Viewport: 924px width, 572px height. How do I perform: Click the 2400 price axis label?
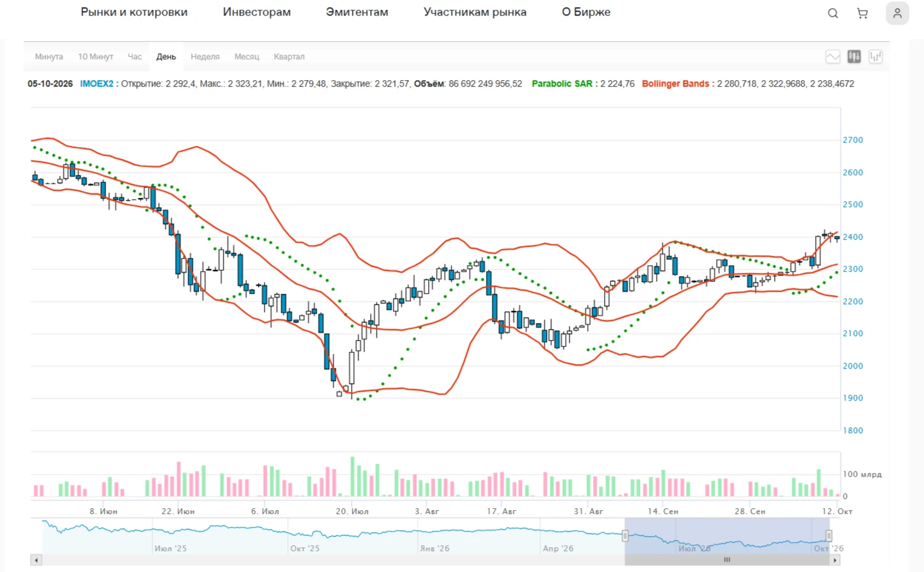click(853, 237)
